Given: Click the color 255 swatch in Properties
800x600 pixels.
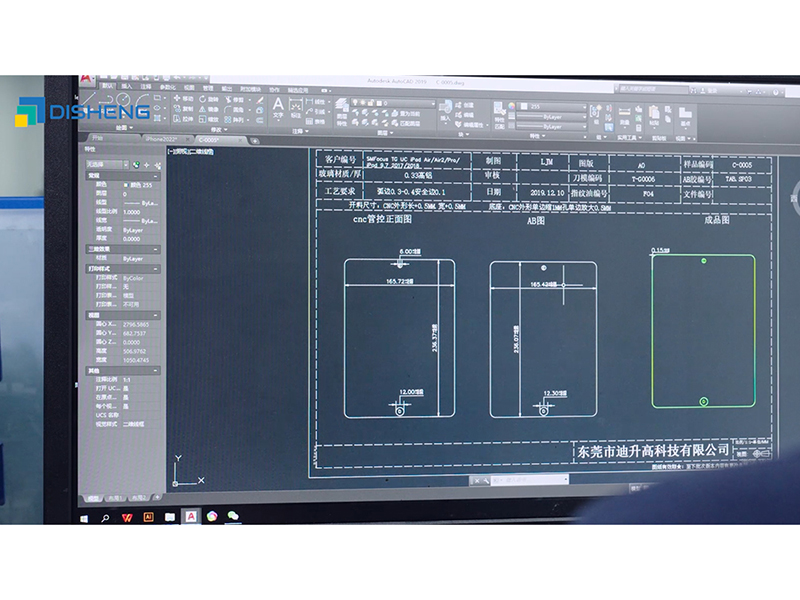Looking at the screenshot, I should 129,185.
